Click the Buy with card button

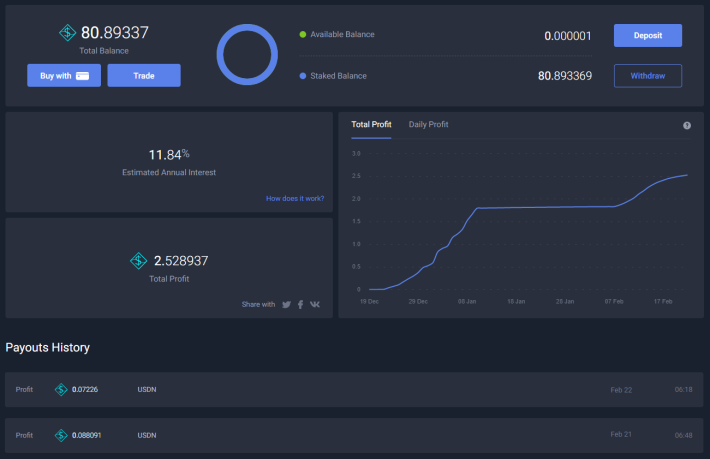tap(64, 75)
